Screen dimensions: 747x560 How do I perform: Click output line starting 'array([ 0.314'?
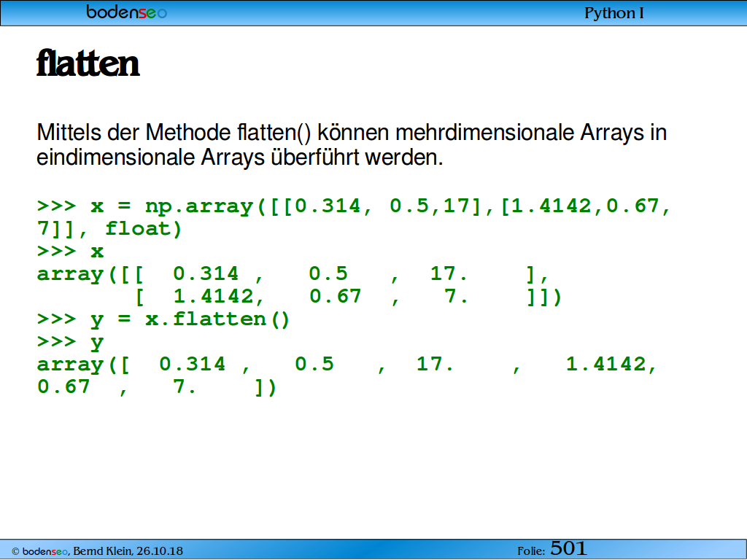347,365
